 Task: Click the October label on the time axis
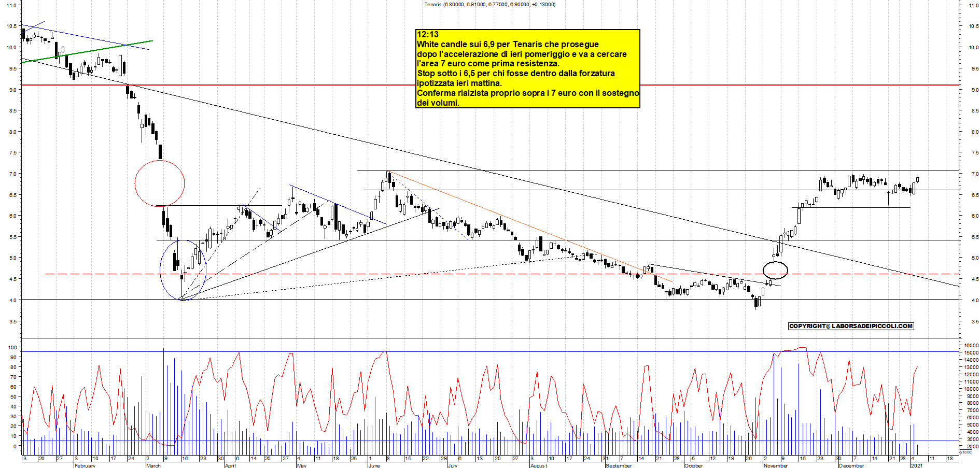[693, 465]
